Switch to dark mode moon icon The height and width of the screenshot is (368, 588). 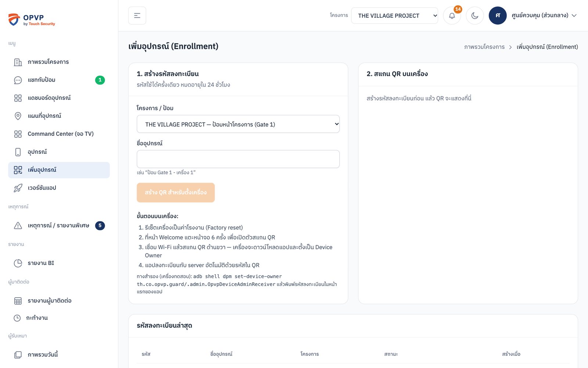(x=475, y=15)
